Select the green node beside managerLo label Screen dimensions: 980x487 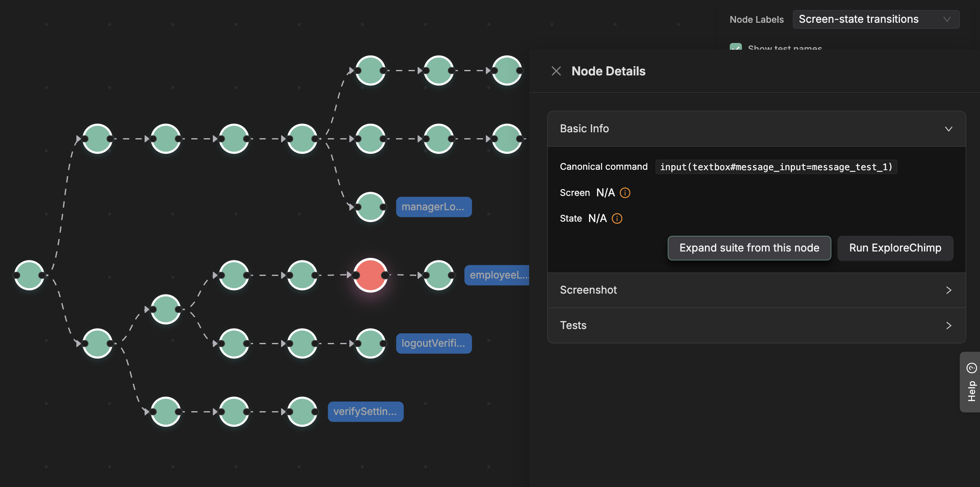(x=370, y=206)
